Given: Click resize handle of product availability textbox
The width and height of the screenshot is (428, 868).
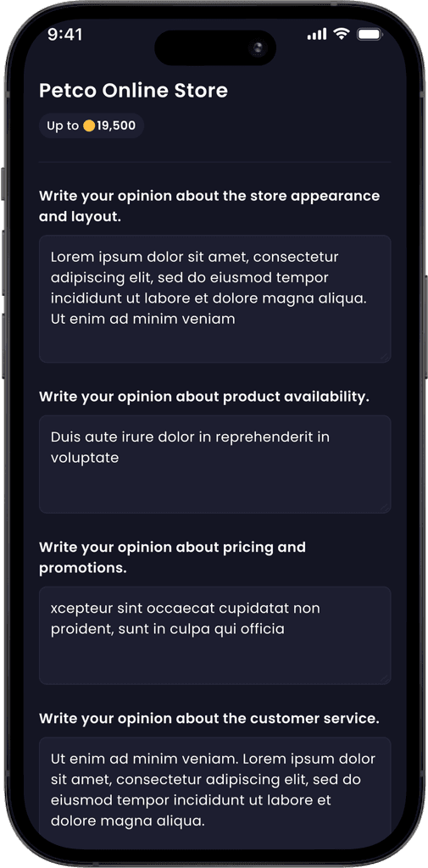Looking at the screenshot, I should click(384, 507).
